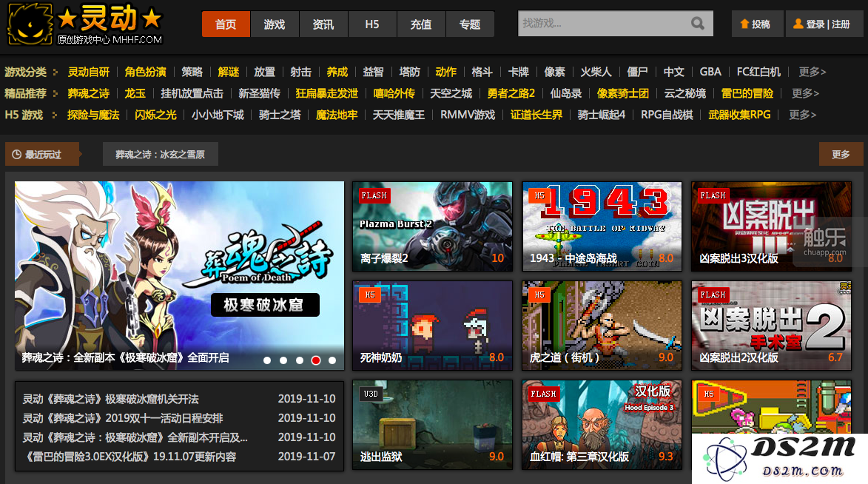Select the fourth red carousel dot
This screenshot has height=484, width=868.
(x=316, y=360)
